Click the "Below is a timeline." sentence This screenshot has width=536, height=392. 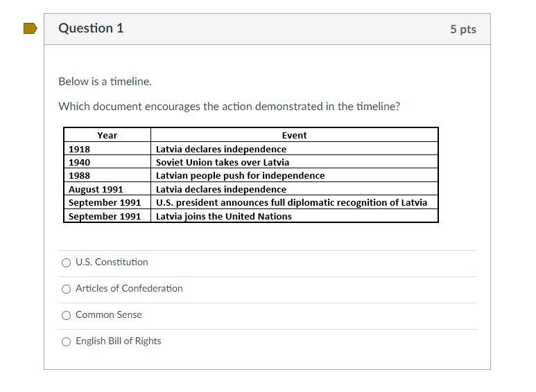(x=105, y=81)
